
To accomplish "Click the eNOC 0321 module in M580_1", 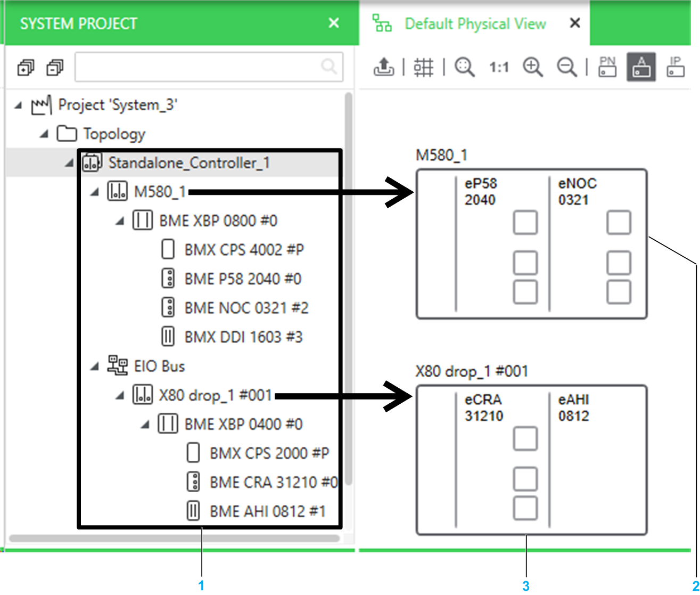I will pos(597,244).
